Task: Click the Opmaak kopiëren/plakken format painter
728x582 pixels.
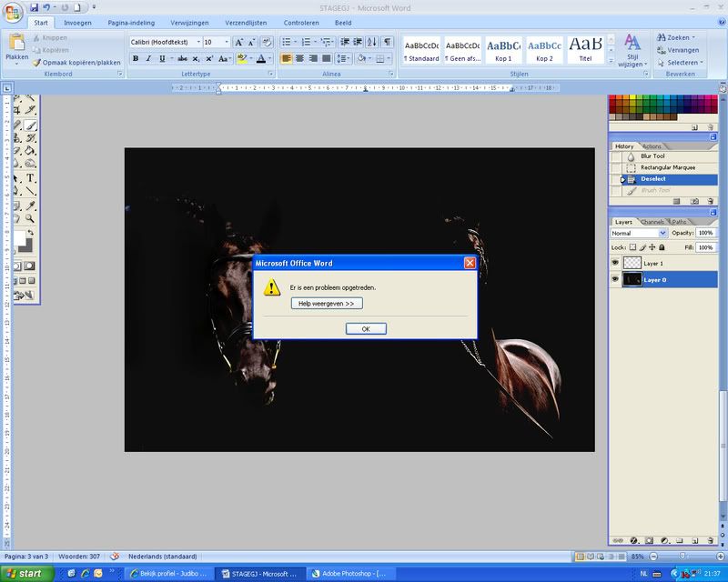Action: 76,62
